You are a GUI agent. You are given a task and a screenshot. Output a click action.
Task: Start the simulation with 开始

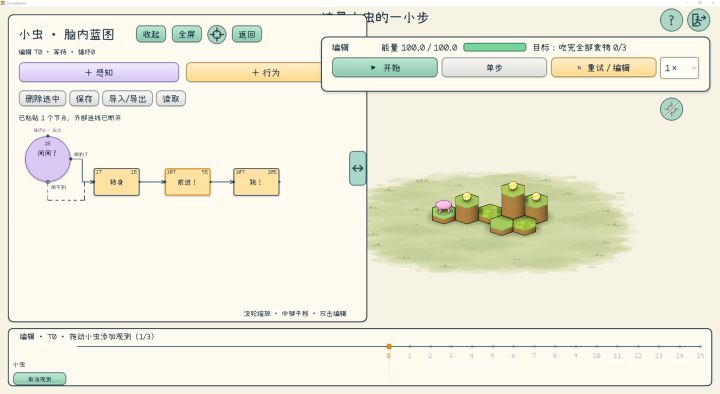[x=384, y=68]
